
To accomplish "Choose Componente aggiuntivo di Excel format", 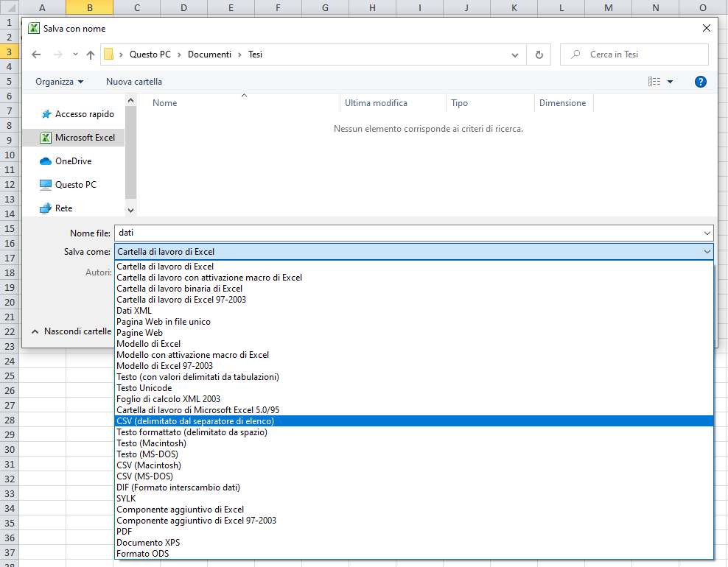I will tap(413, 510).
